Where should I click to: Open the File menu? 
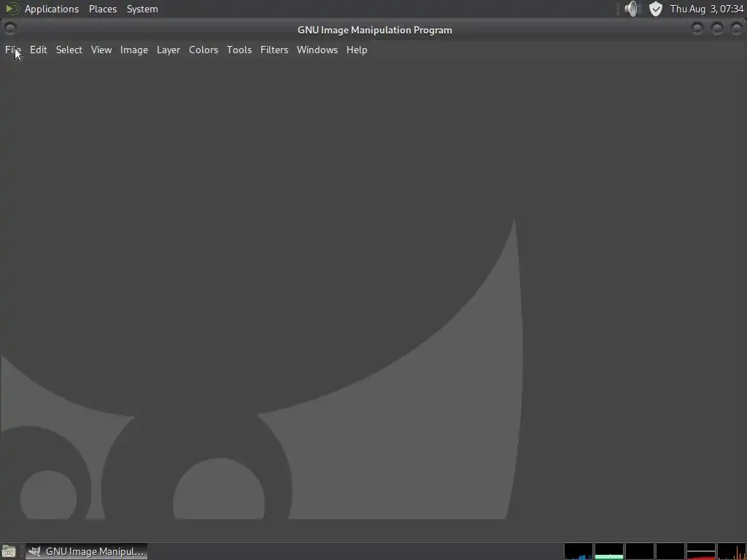pos(13,50)
